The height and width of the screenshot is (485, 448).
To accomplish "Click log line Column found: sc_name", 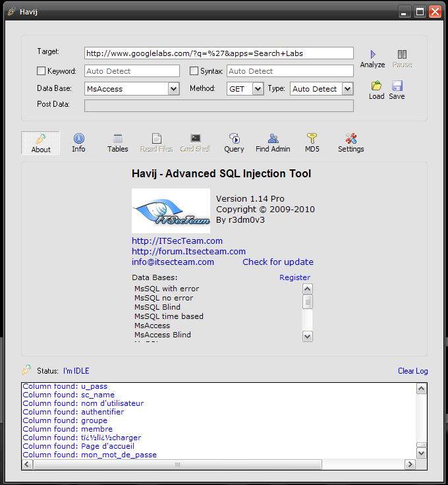I will [69, 395].
